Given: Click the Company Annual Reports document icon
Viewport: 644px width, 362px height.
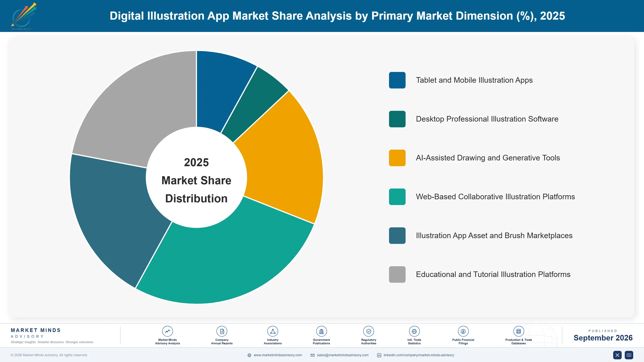Looking at the screenshot, I should tap(222, 331).
